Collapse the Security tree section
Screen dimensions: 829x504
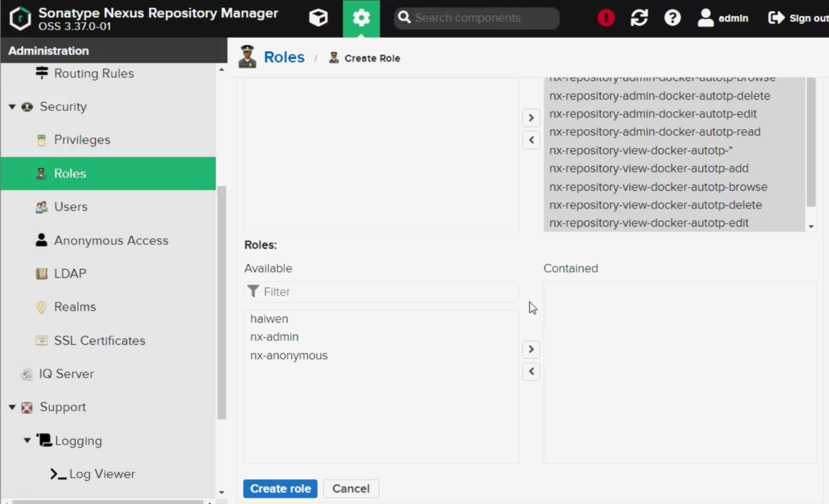point(12,106)
